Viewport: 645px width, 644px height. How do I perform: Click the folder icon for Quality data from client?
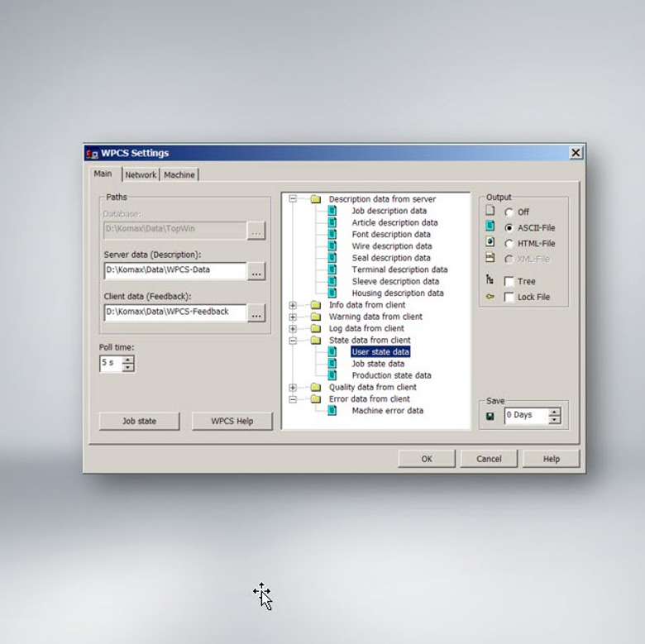coord(315,388)
